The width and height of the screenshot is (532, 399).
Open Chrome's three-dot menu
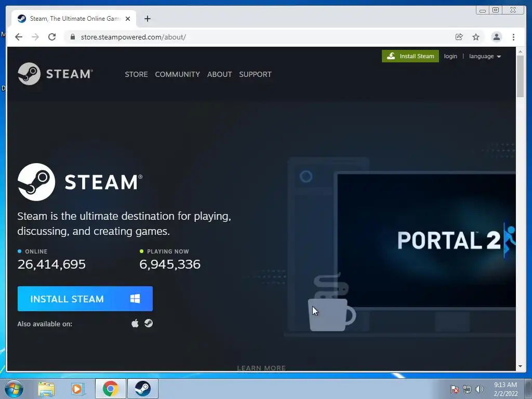(x=513, y=37)
